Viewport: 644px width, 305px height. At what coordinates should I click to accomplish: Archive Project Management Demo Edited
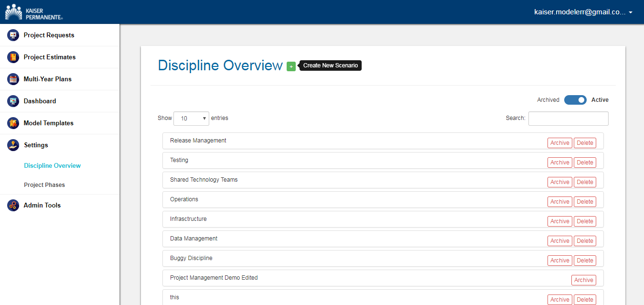[583, 280]
